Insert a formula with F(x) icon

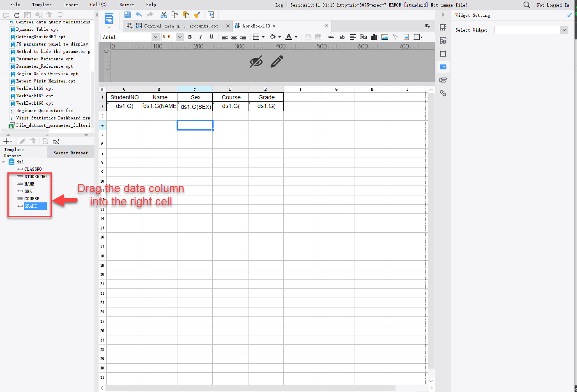[363, 37]
